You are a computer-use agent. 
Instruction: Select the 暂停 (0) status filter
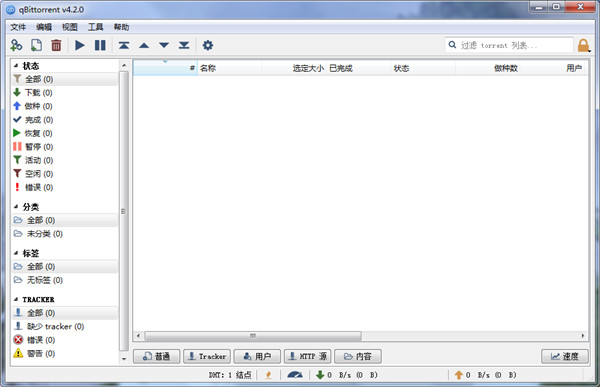65,147
